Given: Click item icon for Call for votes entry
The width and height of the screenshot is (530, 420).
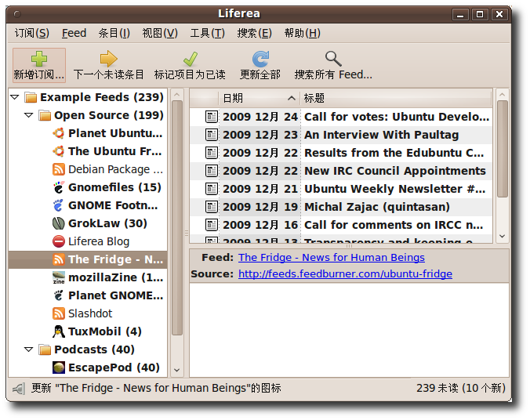Looking at the screenshot, I should [212, 117].
